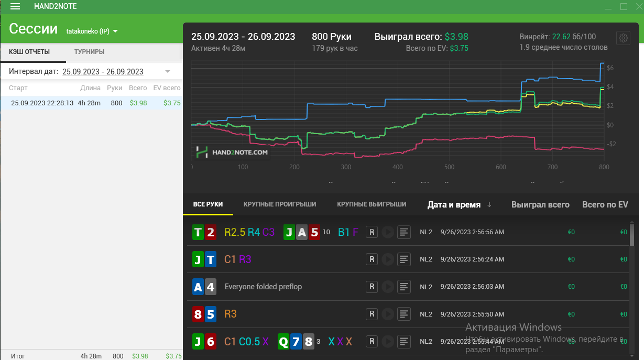
Task: Open hand history text for 85 hand
Action: (x=403, y=314)
